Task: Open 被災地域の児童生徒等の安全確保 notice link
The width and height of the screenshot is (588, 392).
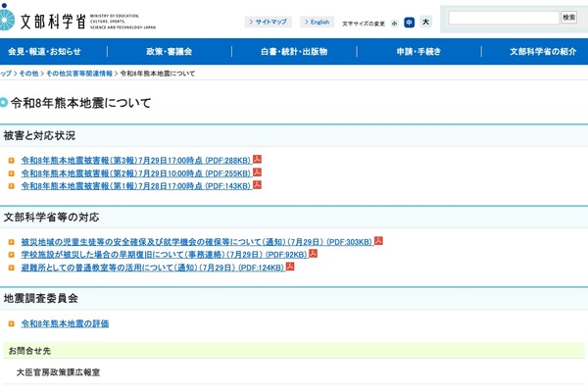Action: [197, 242]
